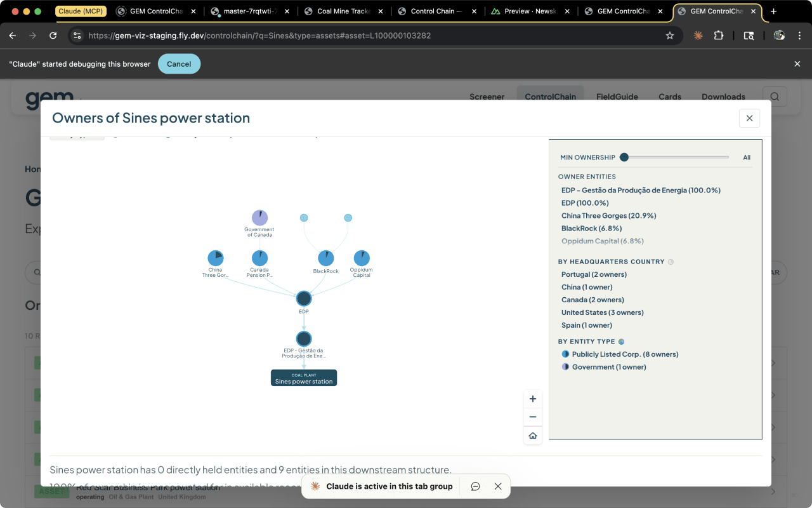Open a new browser tab

click(x=773, y=11)
